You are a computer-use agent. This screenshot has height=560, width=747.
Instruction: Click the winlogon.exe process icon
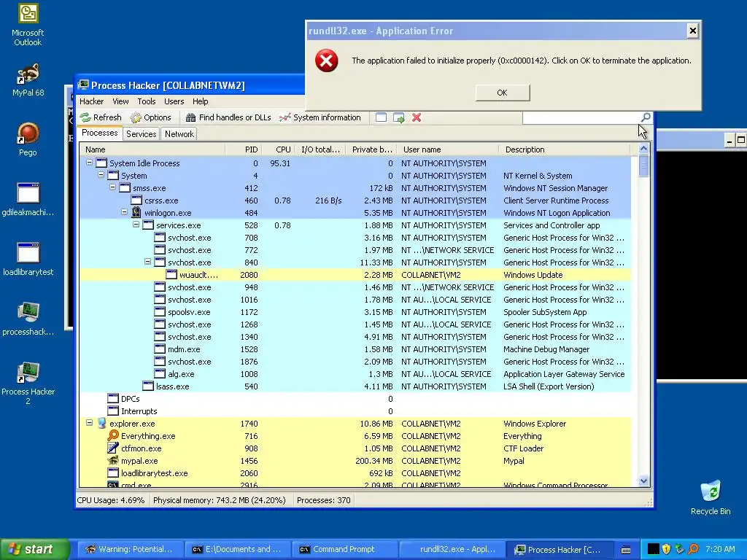136,212
